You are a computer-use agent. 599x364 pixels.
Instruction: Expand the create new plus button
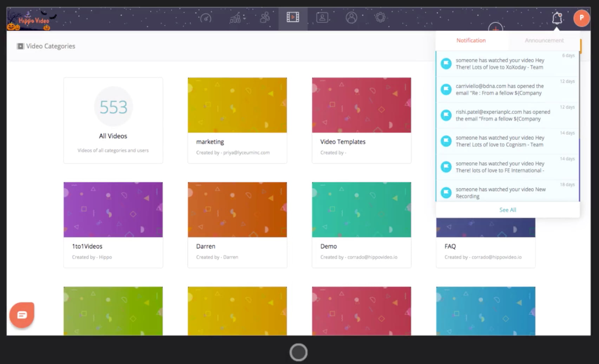[495, 28]
